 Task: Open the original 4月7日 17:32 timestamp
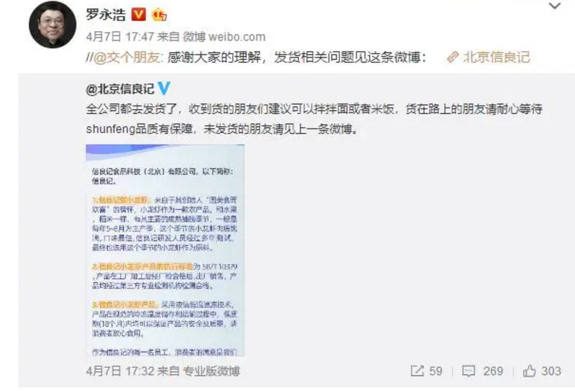[x=120, y=371]
